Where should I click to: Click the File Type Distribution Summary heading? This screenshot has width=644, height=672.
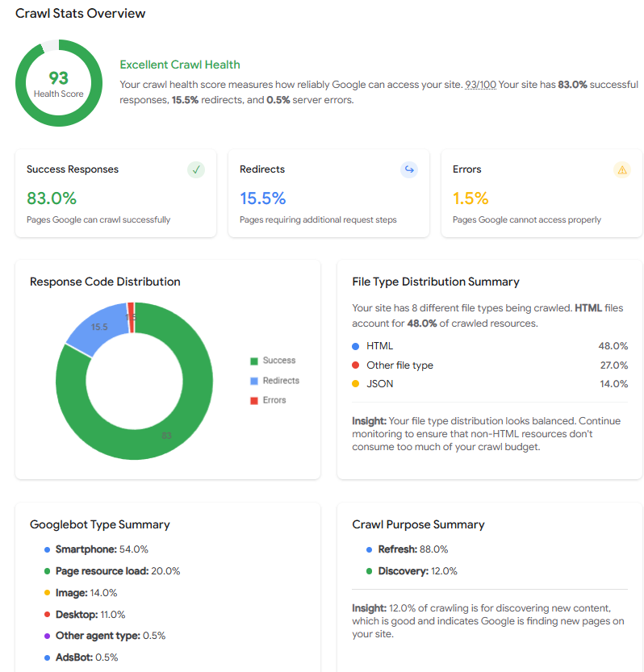pos(436,282)
